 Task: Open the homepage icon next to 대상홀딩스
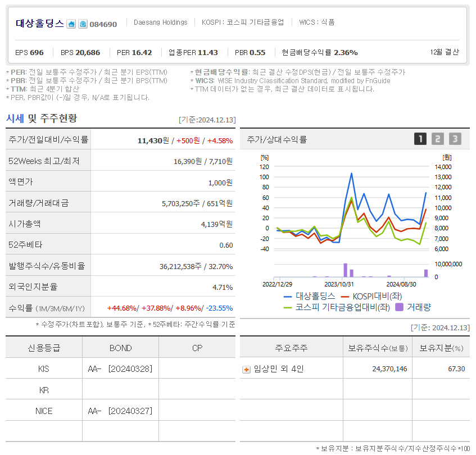pos(71,24)
